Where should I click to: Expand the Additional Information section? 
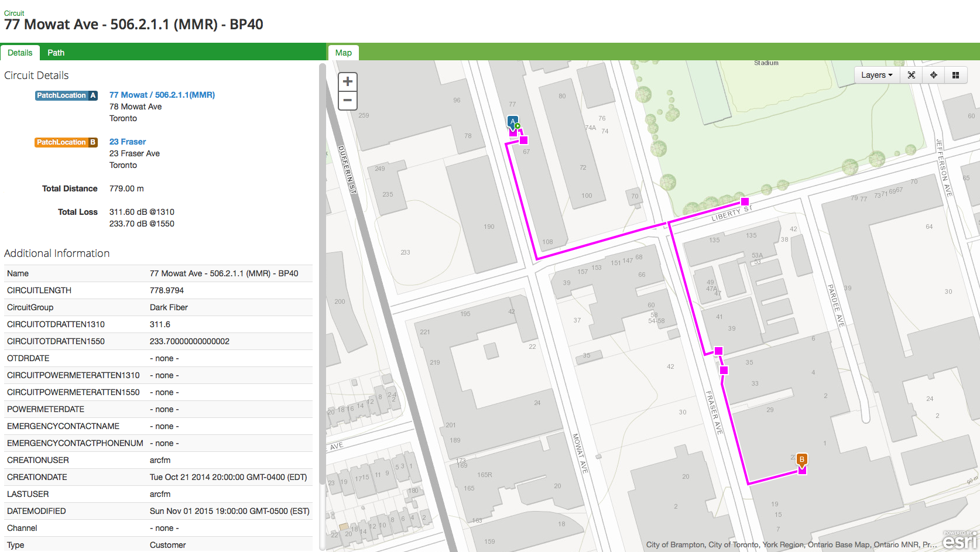57,253
